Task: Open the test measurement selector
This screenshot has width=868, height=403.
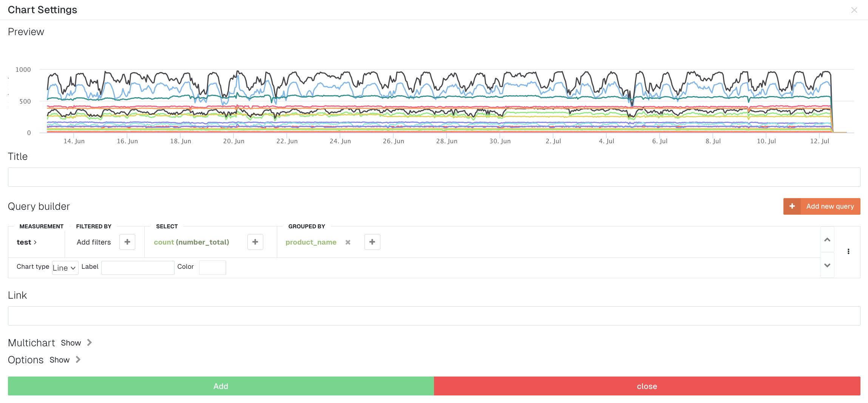Action: (26, 242)
